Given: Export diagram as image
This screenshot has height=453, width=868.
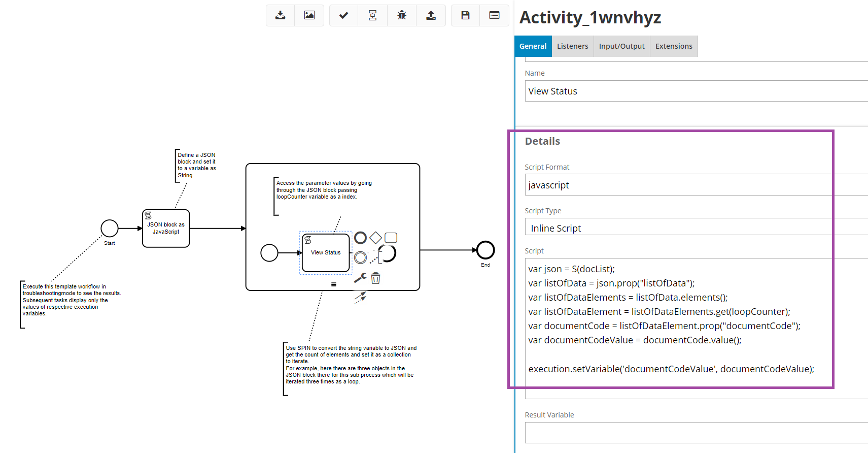Looking at the screenshot, I should tap(309, 15).
